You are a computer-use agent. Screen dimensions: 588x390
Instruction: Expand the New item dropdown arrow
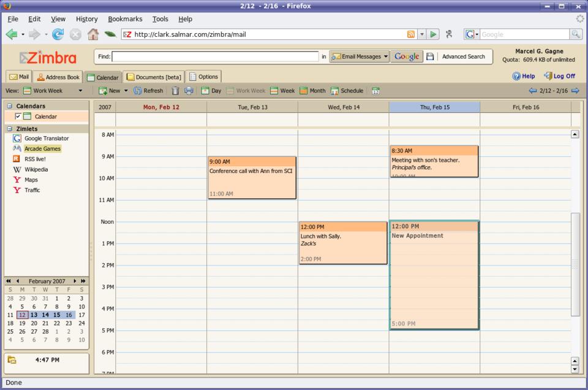coord(126,91)
